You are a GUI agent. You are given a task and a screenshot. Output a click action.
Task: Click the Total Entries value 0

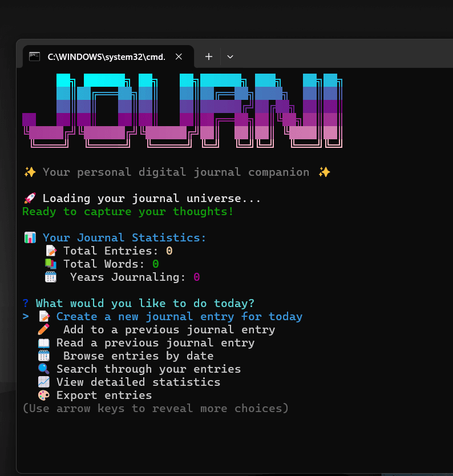click(x=169, y=251)
